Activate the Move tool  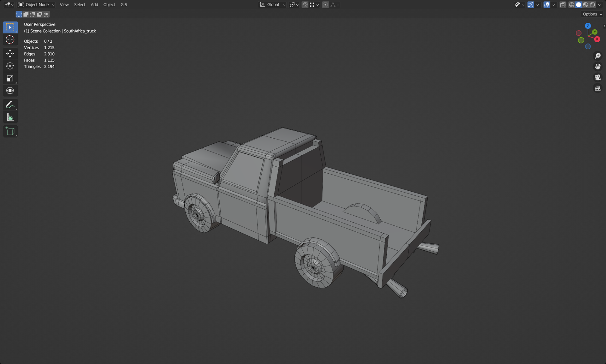point(10,53)
